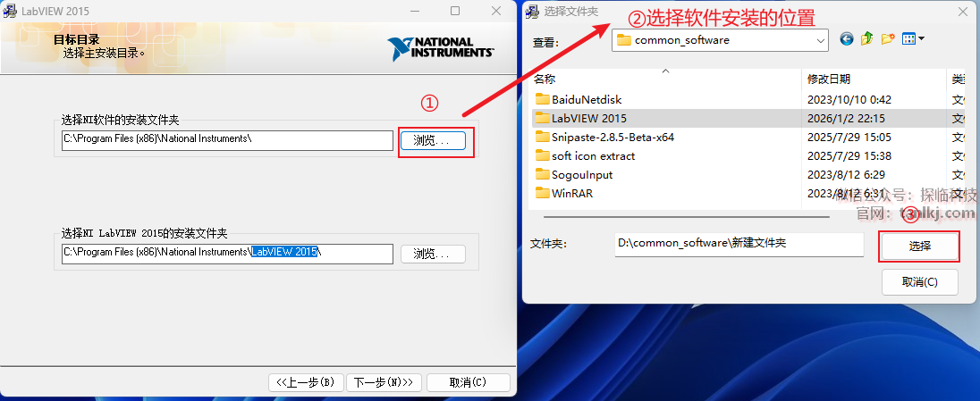
Task: Select the SogouInput folder
Action: (574, 174)
